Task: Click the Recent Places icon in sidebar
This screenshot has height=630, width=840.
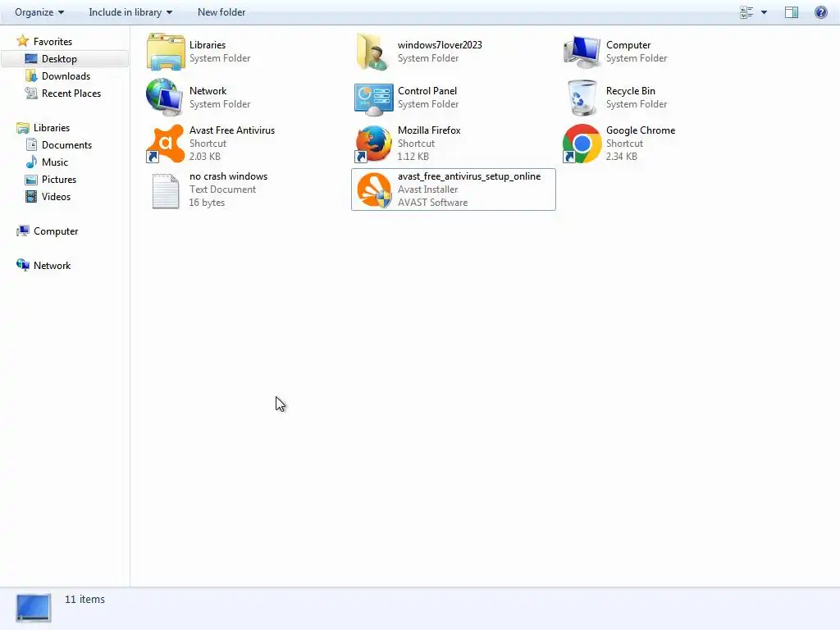Action: tap(31, 94)
